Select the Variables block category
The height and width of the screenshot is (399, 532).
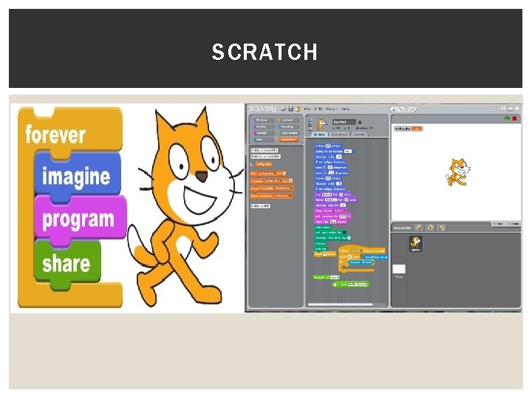tap(288, 140)
